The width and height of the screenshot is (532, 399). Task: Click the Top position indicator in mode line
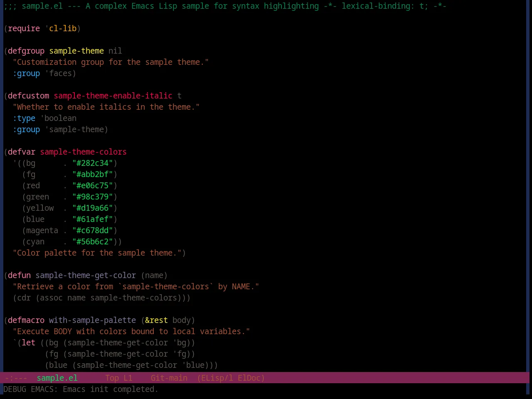pyautogui.click(x=112, y=378)
